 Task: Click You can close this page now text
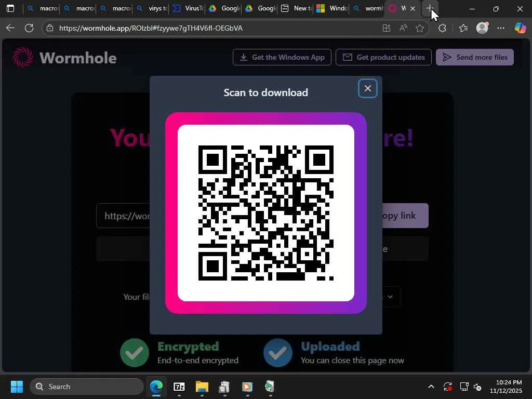pyautogui.click(x=352, y=361)
